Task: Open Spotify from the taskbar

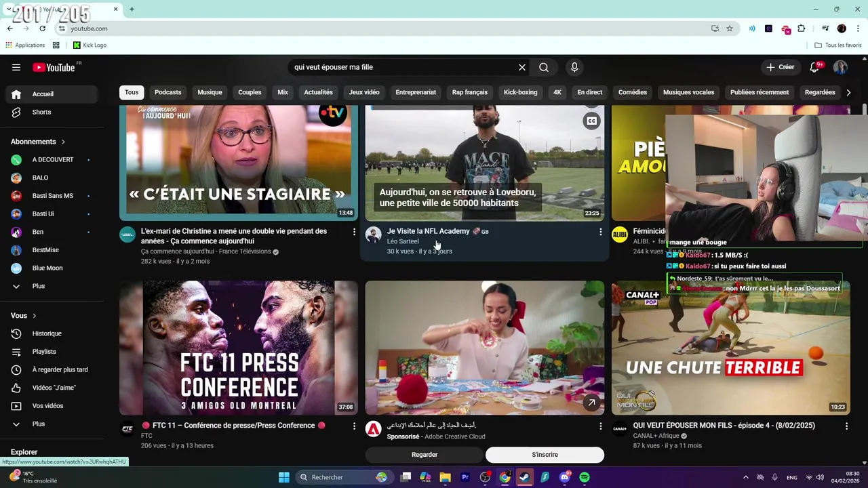Action: [585, 477]
